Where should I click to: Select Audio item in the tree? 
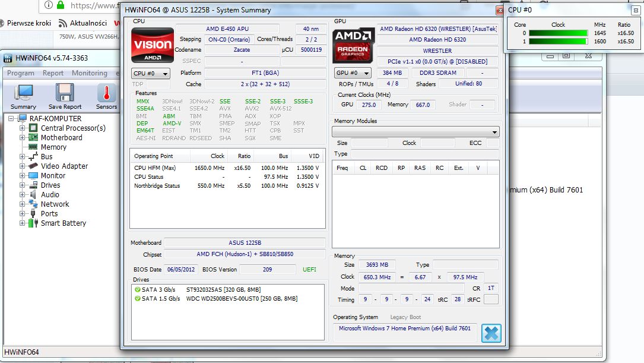pyautogui.click(x=50, y=194)
